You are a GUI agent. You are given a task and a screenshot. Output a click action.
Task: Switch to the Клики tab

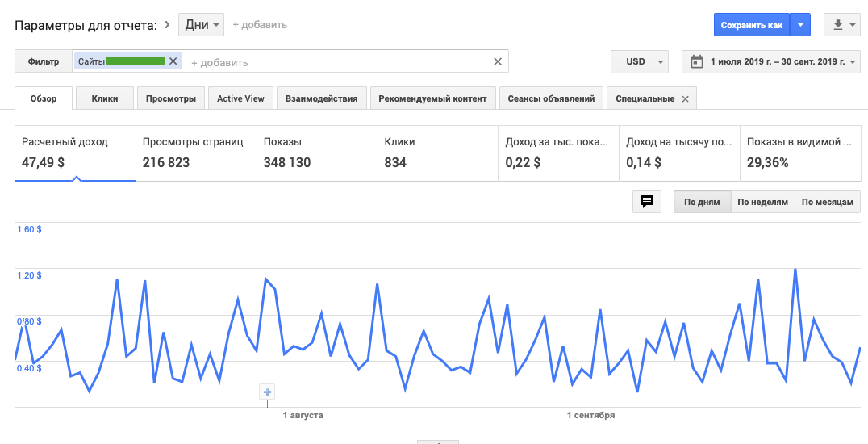click(105, 98)
